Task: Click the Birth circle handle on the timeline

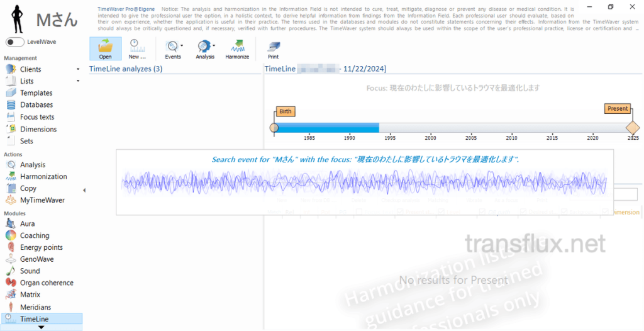Action: click(x=274, y=128)
